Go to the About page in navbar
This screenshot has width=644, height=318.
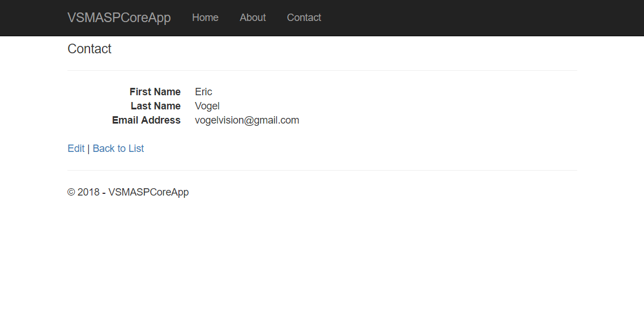253,18
